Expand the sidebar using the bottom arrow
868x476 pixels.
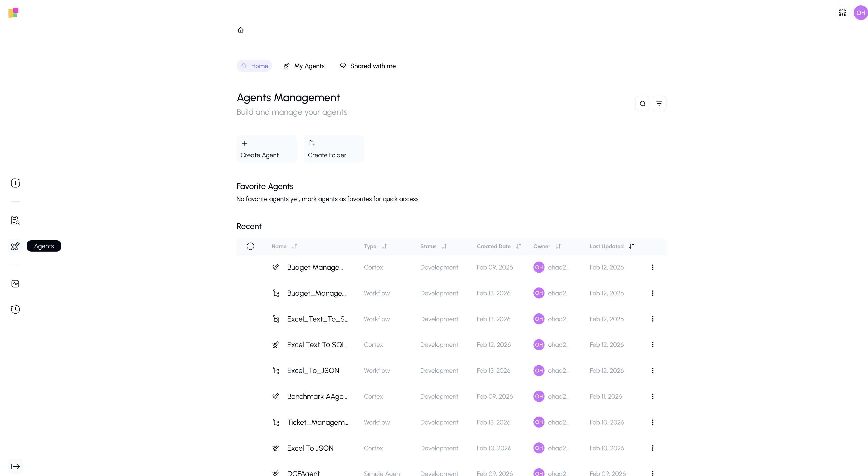pos(15,466)
